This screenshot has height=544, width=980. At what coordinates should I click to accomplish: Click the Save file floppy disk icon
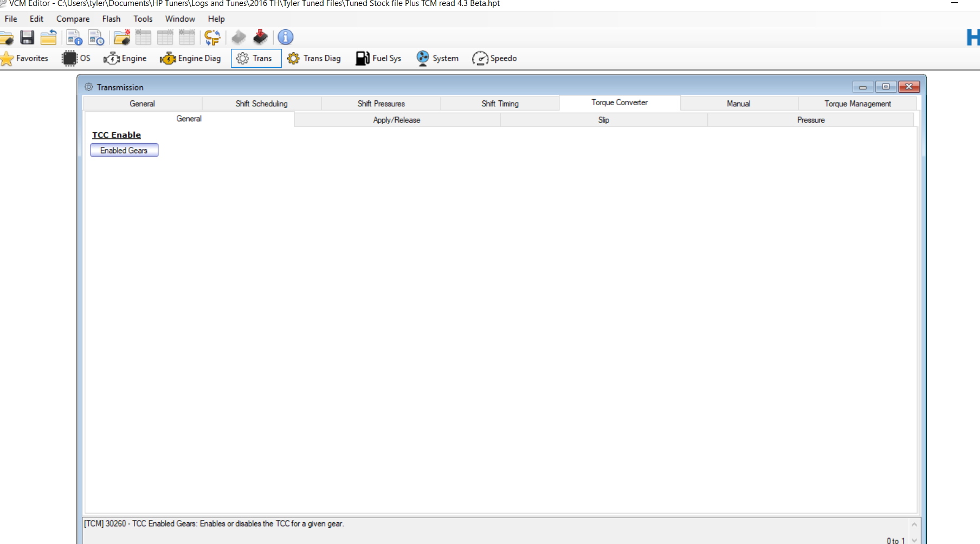27,37
